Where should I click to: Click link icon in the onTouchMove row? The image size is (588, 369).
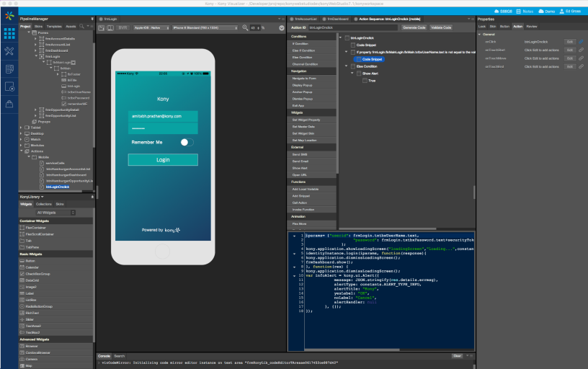[581, 58]
